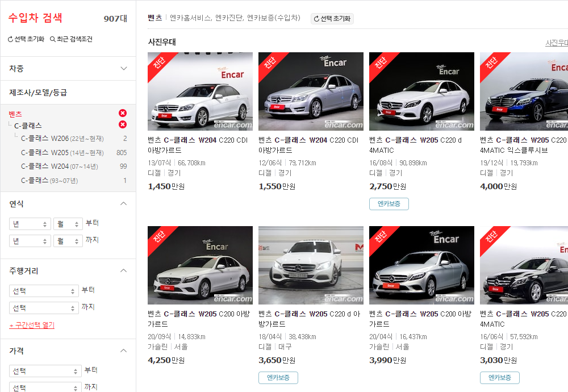Remove the C-클래스 filter with red X

point(123,124)
